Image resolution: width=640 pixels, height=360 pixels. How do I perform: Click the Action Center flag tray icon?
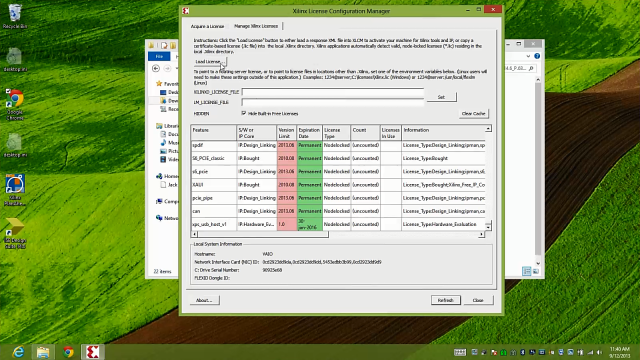tap(494, 352)
